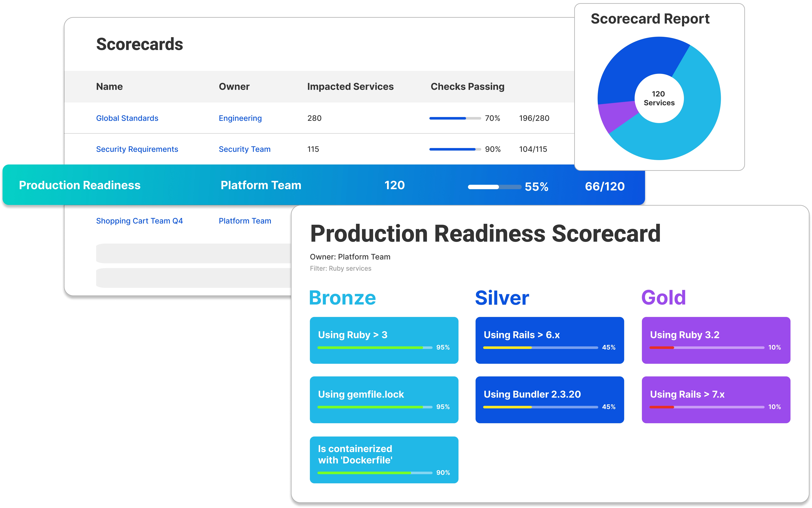Open the 'Using Rails > 6.x' Silver check
This screenshot has height=508, width=812.
click(x=549, y=340)
